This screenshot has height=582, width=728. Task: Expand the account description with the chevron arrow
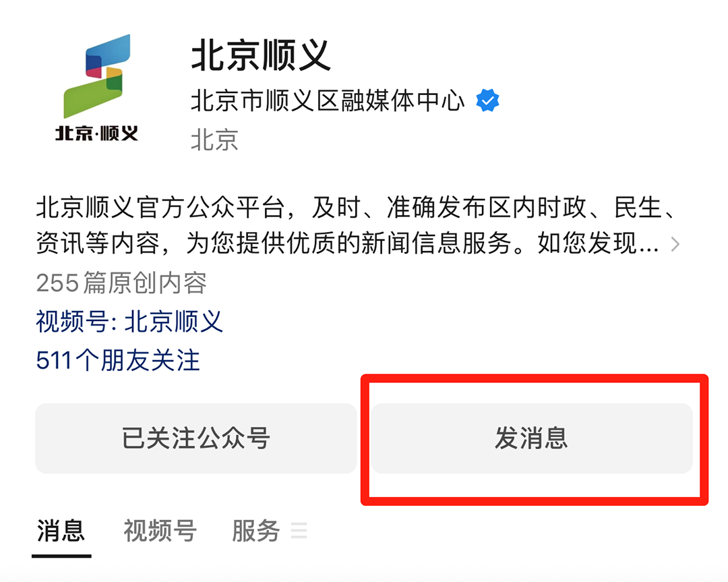point(675,244)
